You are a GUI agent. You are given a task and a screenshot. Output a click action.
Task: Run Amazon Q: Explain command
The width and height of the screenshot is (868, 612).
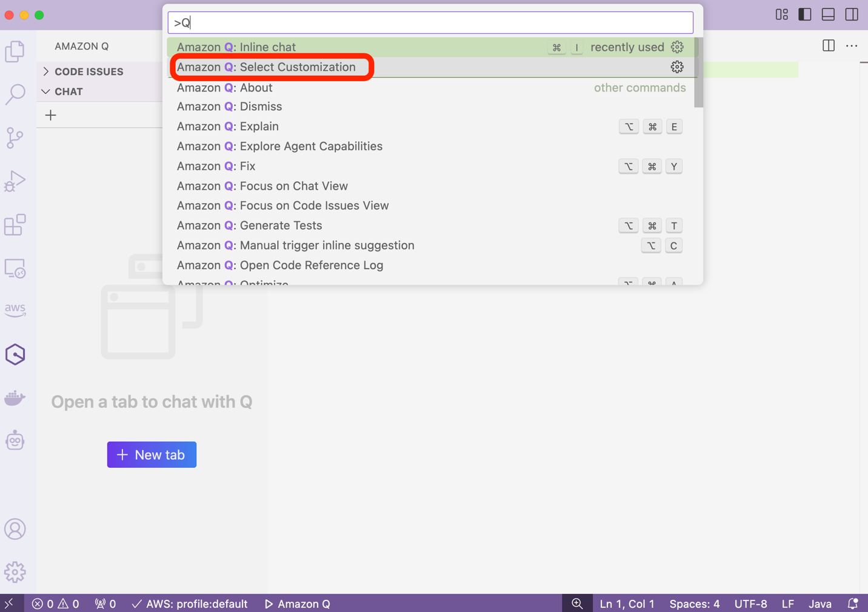(431, 127)
